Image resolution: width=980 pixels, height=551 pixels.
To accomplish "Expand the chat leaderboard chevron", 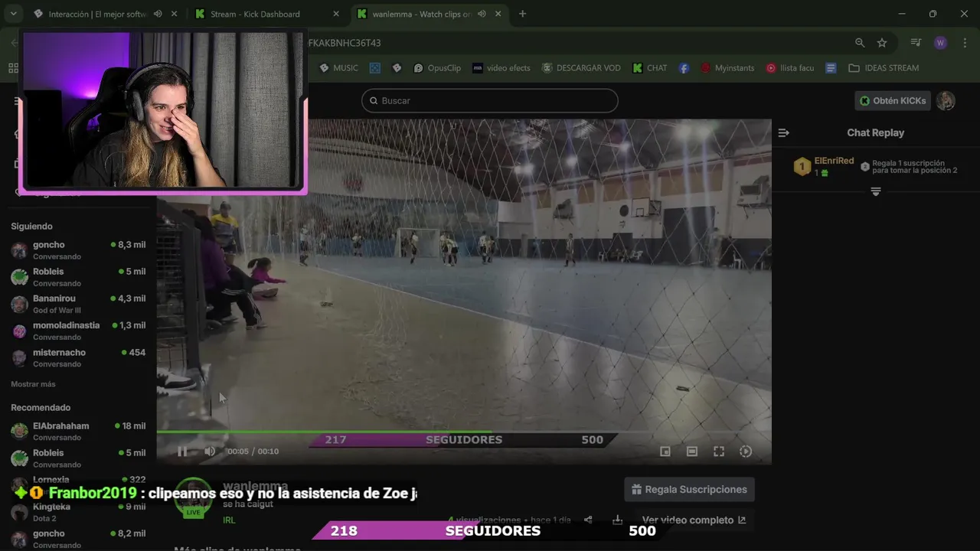I will (x=876, y=191).
